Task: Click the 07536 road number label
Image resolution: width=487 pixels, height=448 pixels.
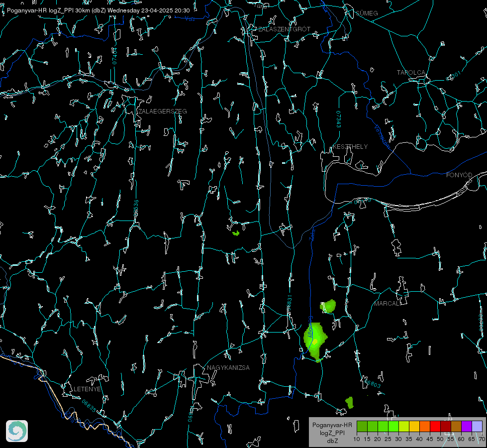Action: [136, 208]
